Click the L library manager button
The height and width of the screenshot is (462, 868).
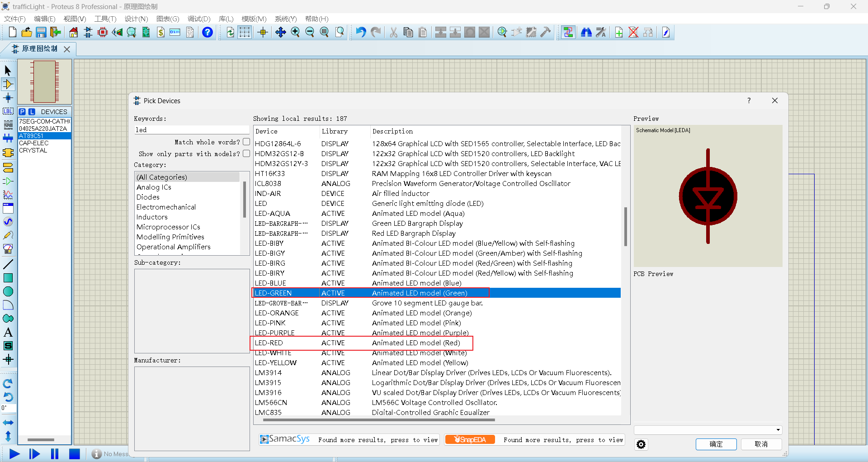coord(32,112)
